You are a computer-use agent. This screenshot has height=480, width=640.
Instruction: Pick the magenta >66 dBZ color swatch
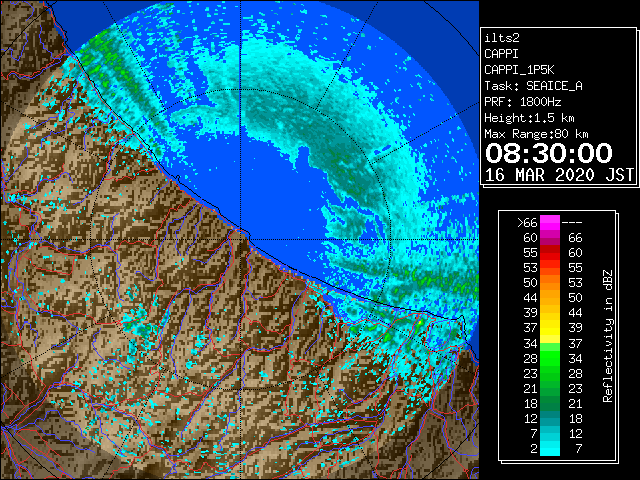(550, 223)
